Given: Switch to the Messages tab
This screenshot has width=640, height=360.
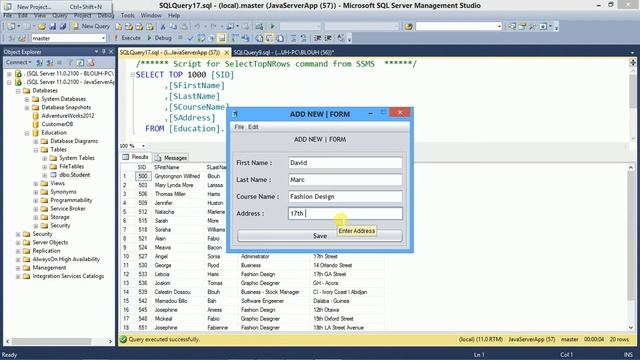Looking at the screenshot, I should (x=171, y=158).
